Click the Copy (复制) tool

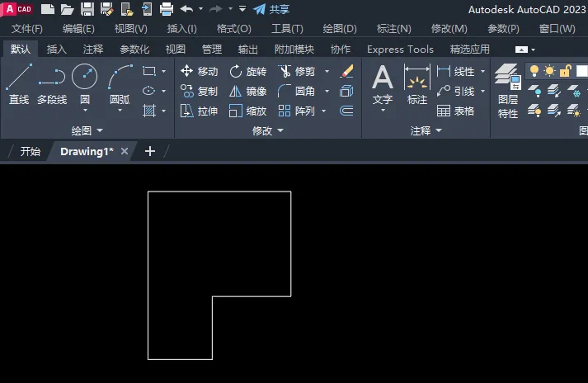(199, 91)
